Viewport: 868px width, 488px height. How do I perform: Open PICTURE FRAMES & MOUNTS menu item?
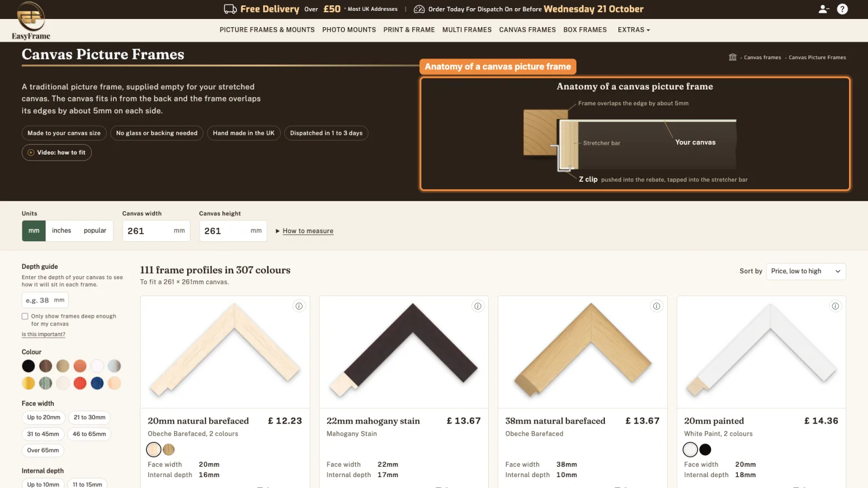click(267, 30)
